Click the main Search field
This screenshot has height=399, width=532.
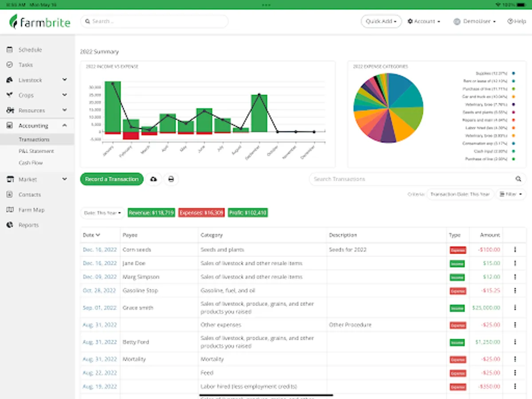[x=154, y=21]
